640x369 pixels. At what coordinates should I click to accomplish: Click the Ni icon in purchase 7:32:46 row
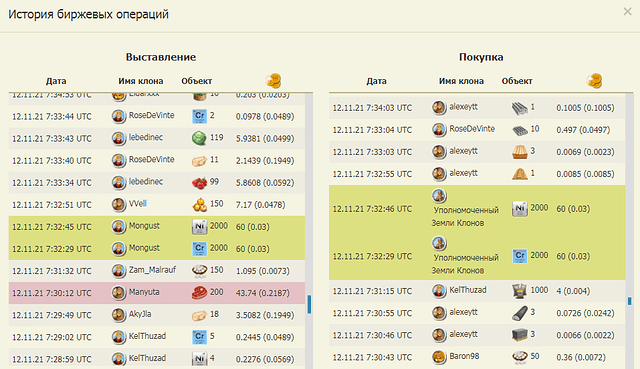pyautogui.click(x=520, y=209)
